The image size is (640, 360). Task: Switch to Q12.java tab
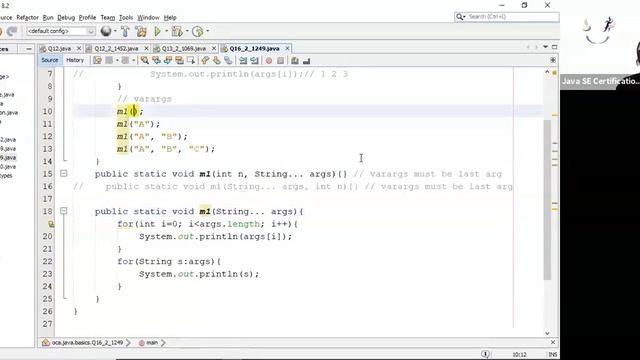point(59,49)
